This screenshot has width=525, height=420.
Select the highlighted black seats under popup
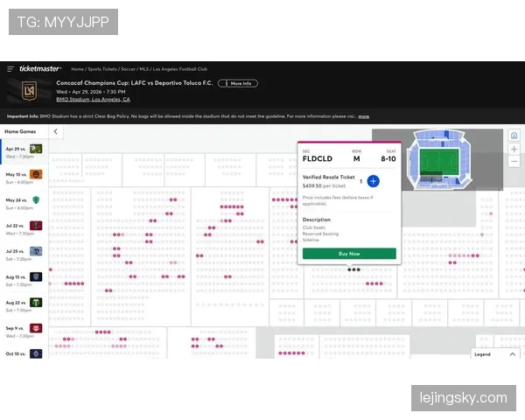click(x=353, y=269)
